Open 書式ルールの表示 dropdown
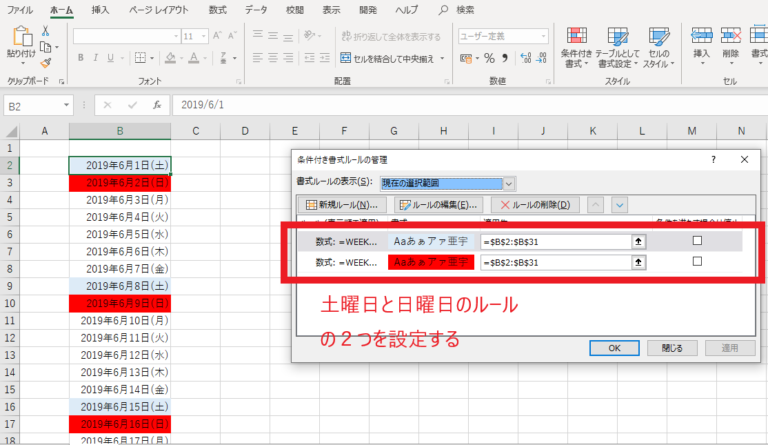 click(x=509, y=184)
